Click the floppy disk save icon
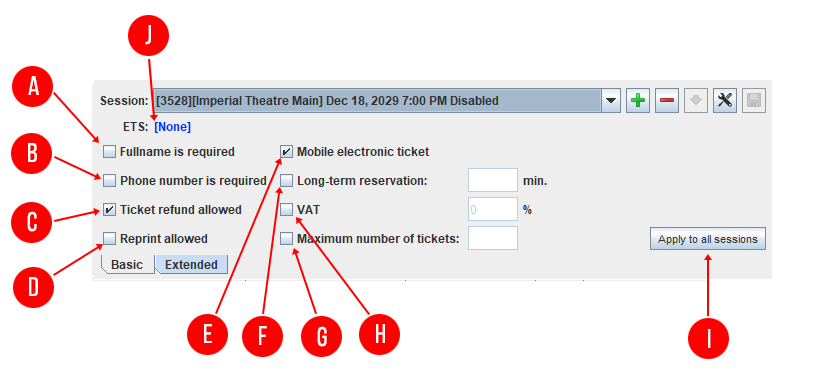The width and height of the screenshot is (814, 383). tap(754, 101)
